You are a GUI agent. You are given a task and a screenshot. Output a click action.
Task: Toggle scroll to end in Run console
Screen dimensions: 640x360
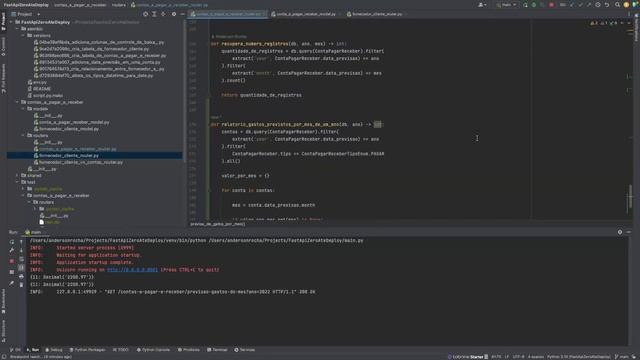coord(21,268)
